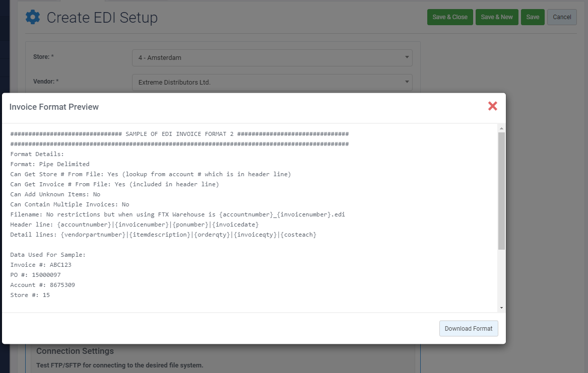
Task: Open the Store dropdown showing Amsterdam
Action: click(272, 58)
